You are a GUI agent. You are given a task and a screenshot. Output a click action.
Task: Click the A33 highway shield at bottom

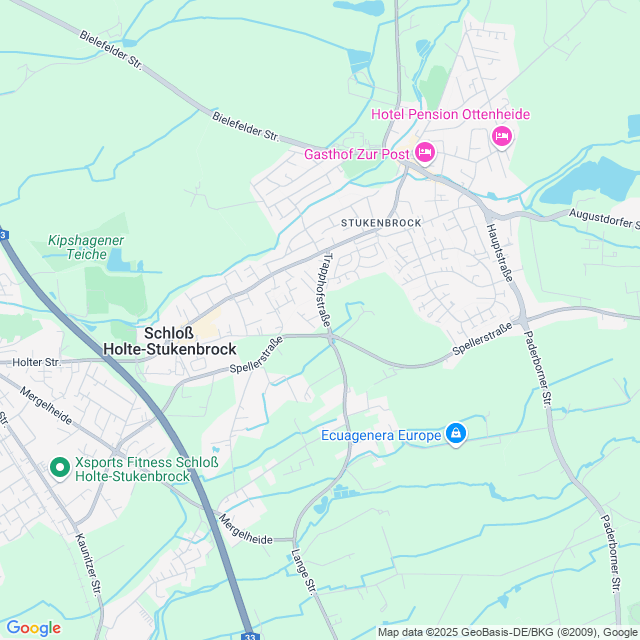(250, 636)
